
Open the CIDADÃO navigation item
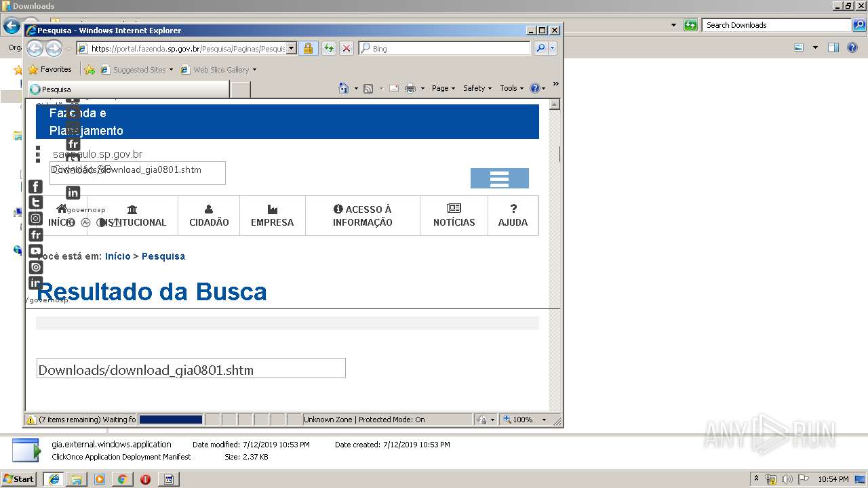click(x=209, y=216)
